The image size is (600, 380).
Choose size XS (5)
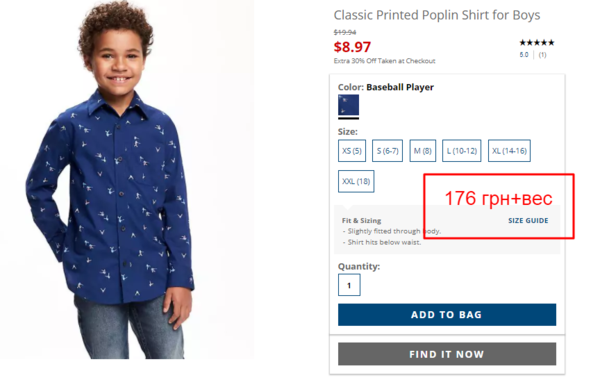(352, 151)
